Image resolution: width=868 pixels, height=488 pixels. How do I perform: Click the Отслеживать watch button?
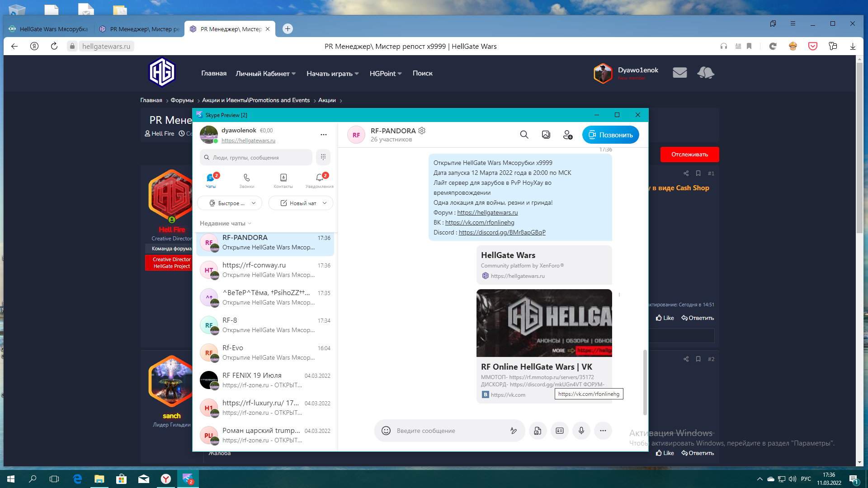click(x=689, y=155)
